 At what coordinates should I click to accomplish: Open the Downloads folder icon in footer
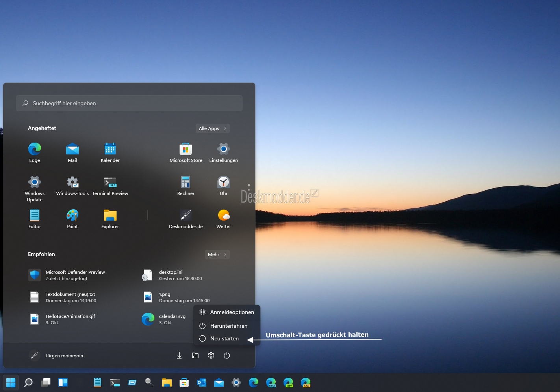(x=180, y=355)
